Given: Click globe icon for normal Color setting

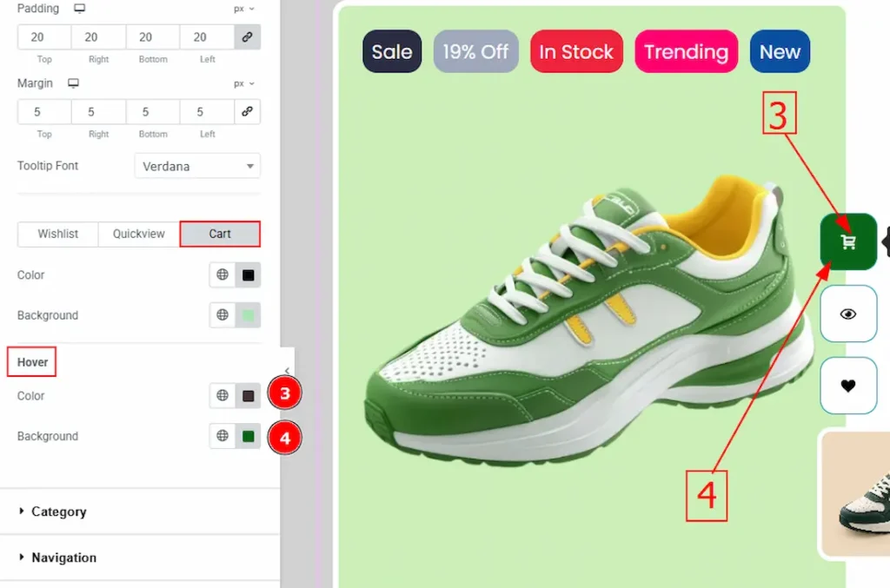Looking at the screenshot, I should [x=222, y=275].
